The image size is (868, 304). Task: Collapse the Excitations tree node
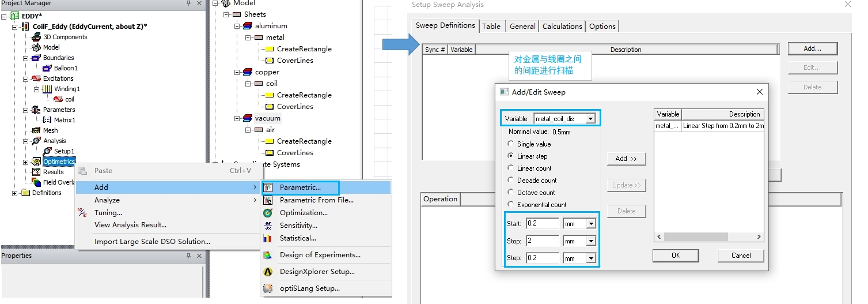point(25,79)
